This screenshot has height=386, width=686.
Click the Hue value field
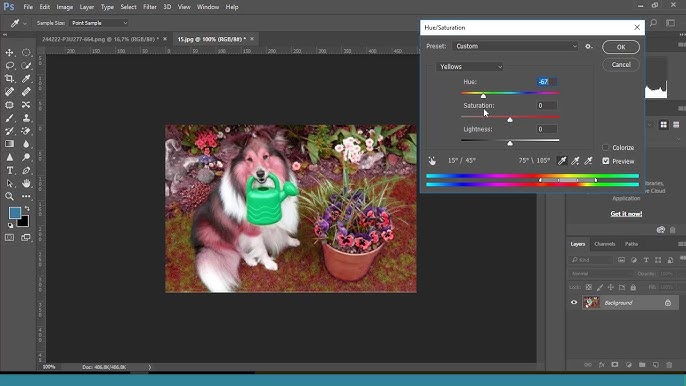(547, 81)
